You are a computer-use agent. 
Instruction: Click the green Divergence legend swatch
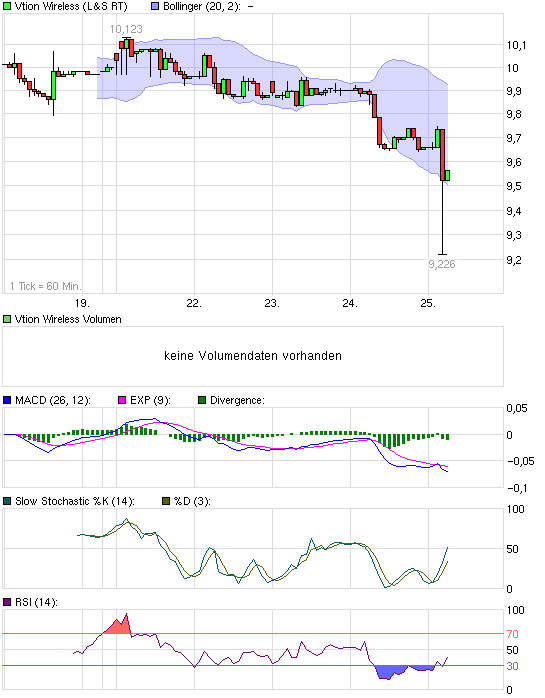[x=202, y=400]
